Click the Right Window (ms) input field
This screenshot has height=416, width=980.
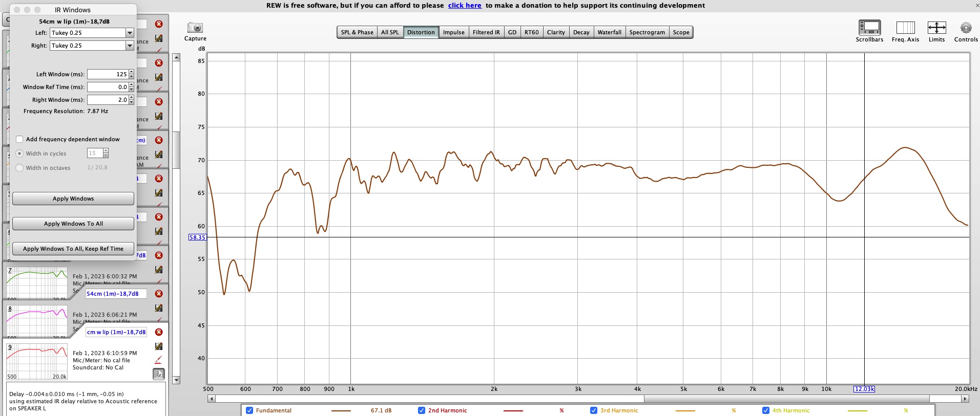tap(108, 100)
